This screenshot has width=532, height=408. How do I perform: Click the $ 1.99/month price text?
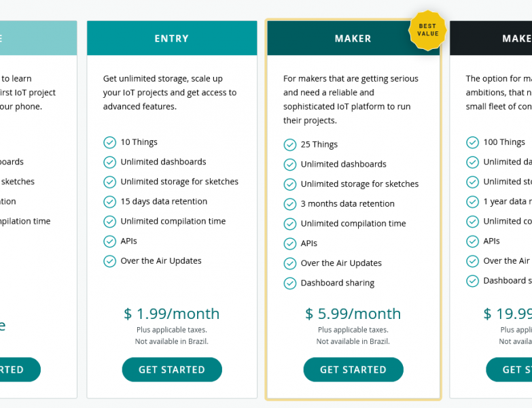[x=172, y=313]
